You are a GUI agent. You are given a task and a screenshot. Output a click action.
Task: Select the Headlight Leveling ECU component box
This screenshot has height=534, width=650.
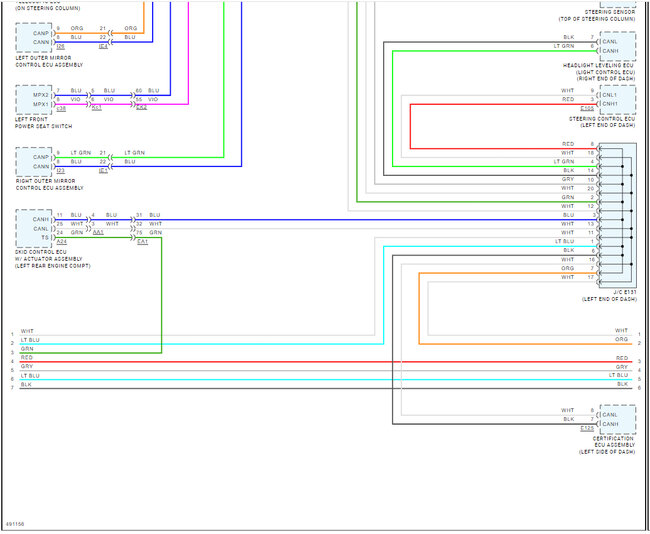618,46
